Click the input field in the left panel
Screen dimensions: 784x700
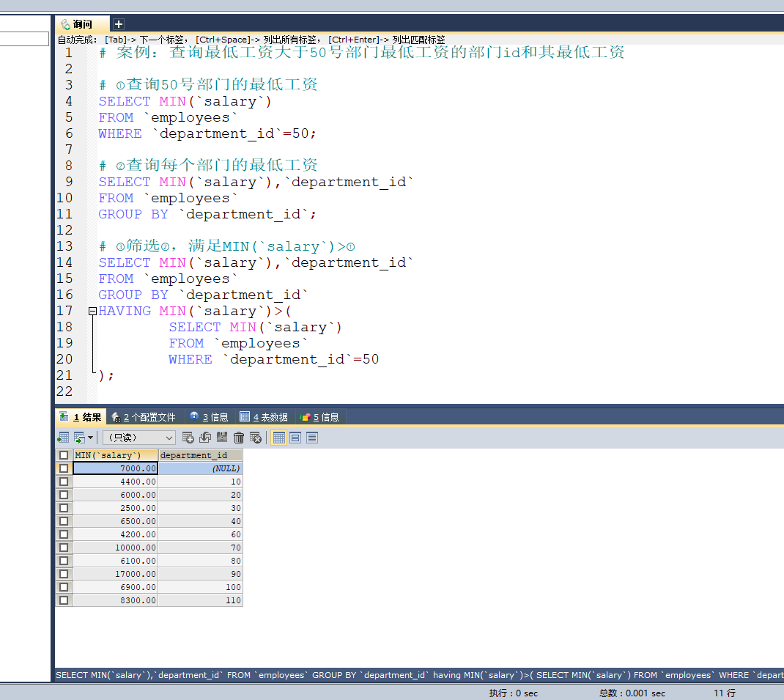tap(24, 39)
